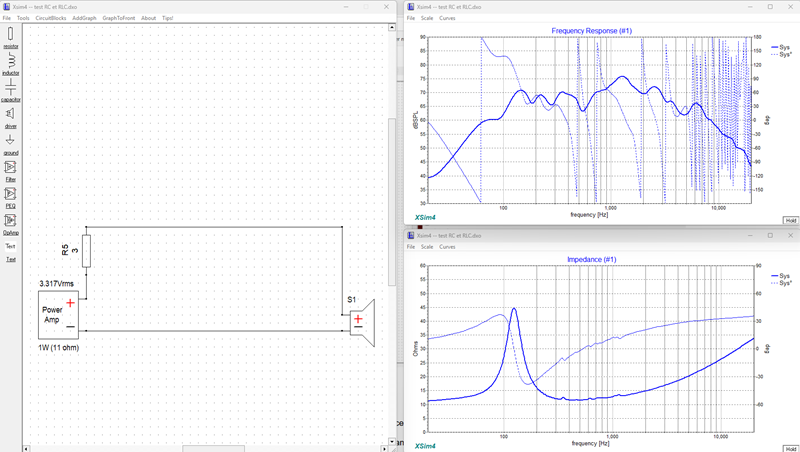
Task: Click Hold button on Impedance graph
Action: pos(790,449)
